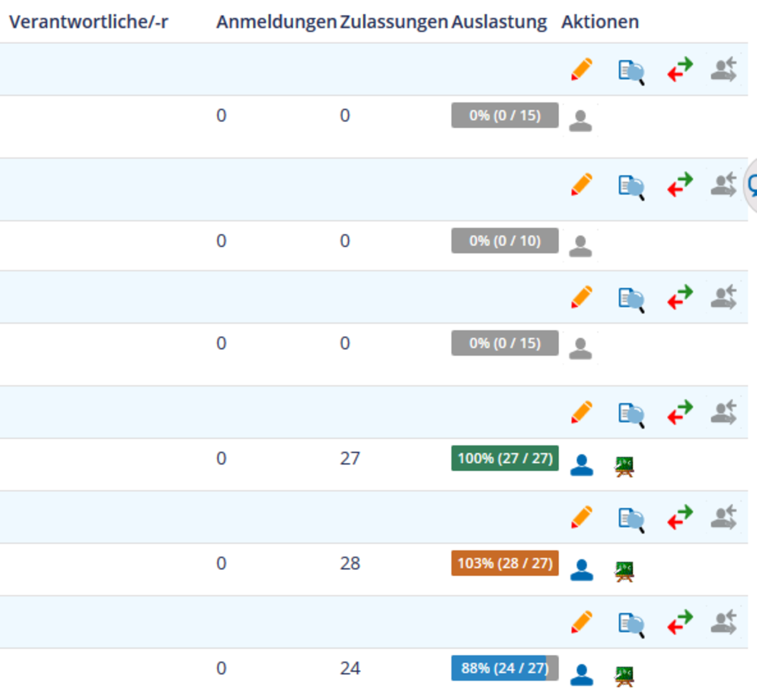This screenshot has height=700, width=757.
Task: Click grey person icon beside first 0% (0 / 15)
Action: click(580, 121)
